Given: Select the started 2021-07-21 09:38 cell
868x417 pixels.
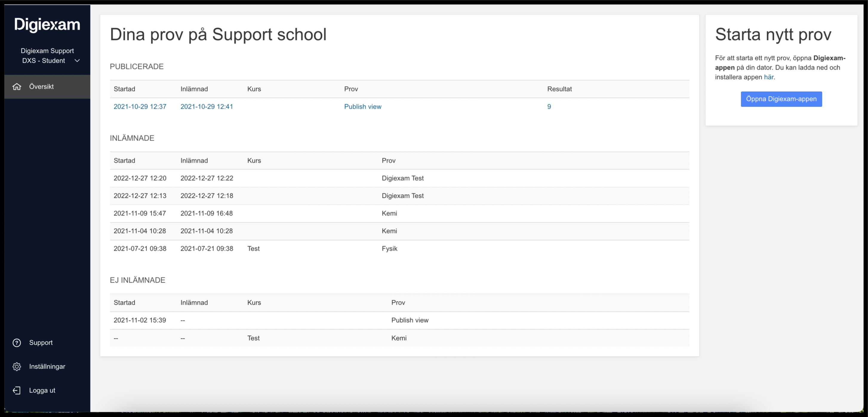Looking at the screenshot, I should pyautogui.click(x=140, y=249).
